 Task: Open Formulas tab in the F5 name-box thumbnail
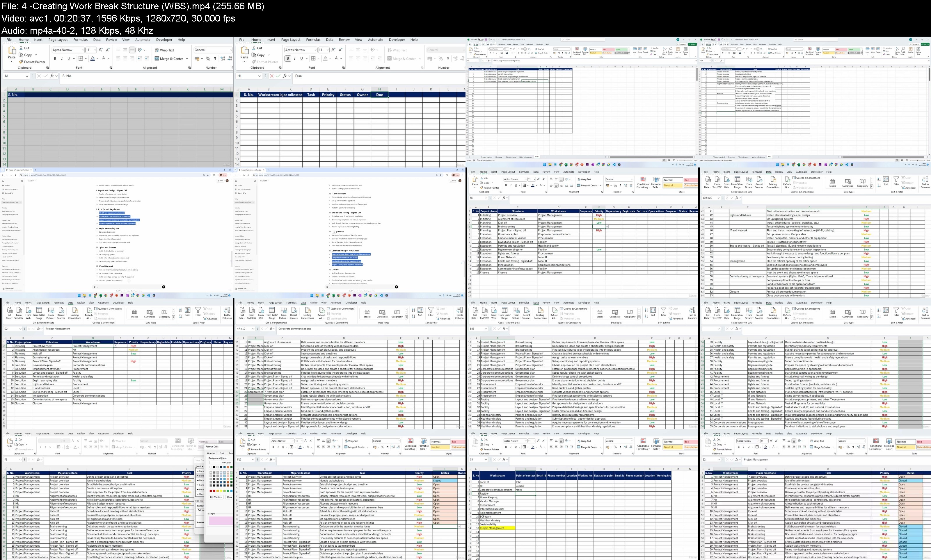point(524,172)
